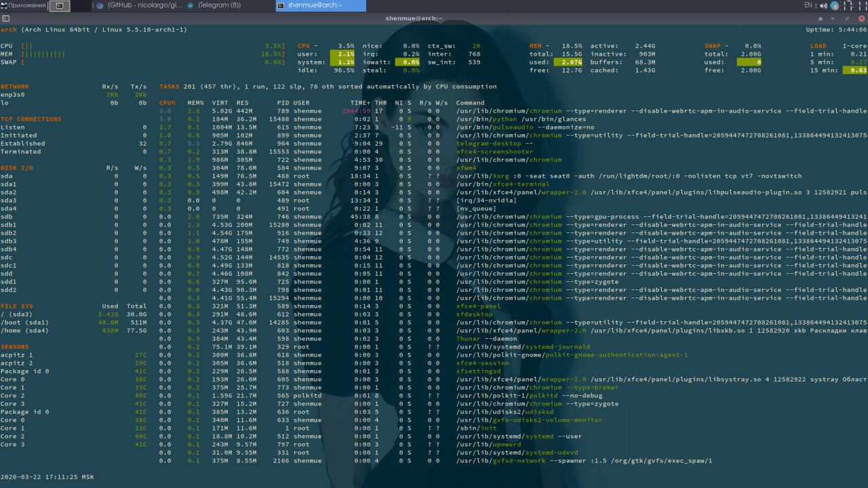Click the Xorg process command
The image size is (868, 488).
pos(629,176)
